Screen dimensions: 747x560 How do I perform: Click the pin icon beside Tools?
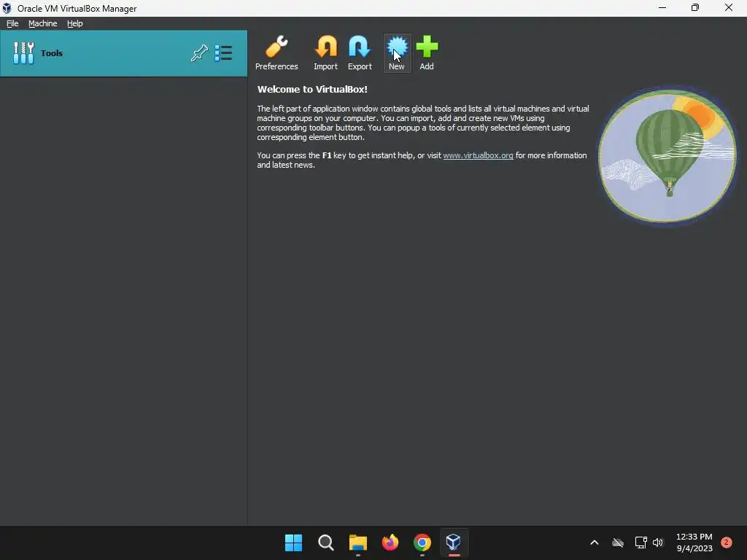click(x=199, y=52)
